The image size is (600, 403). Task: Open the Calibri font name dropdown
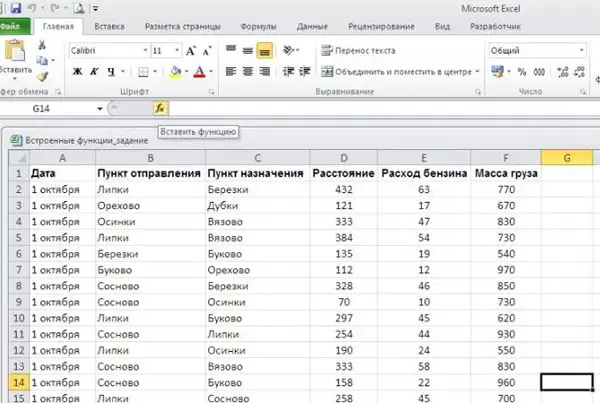(x=145, y=50)
